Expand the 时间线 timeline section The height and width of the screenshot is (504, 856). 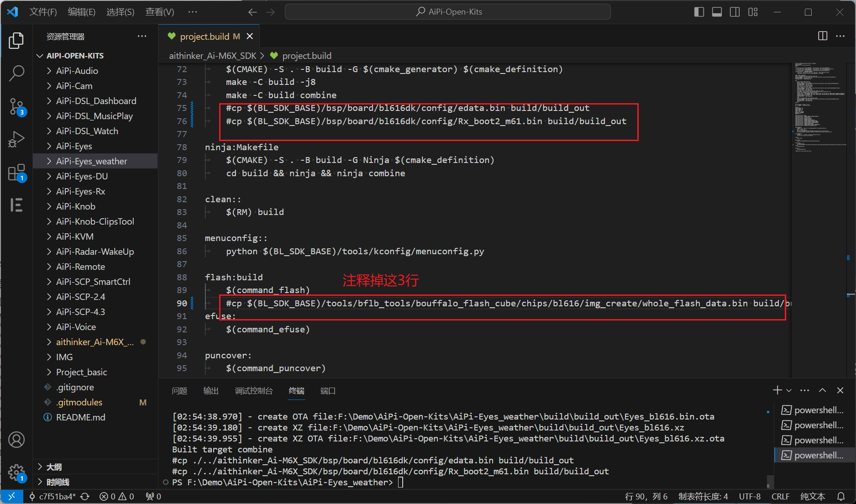coord(95,482)
